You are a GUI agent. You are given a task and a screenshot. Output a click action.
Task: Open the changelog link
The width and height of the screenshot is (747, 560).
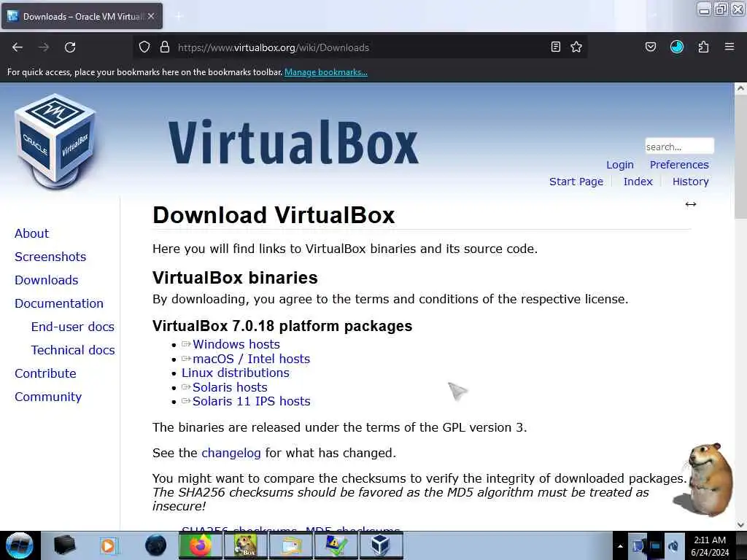pos(231,453)
